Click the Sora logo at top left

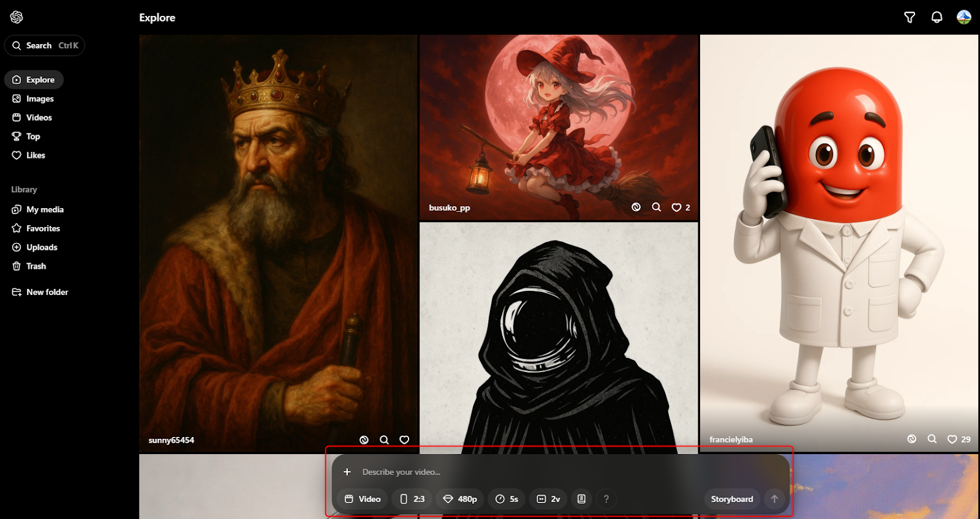(17, 17)
